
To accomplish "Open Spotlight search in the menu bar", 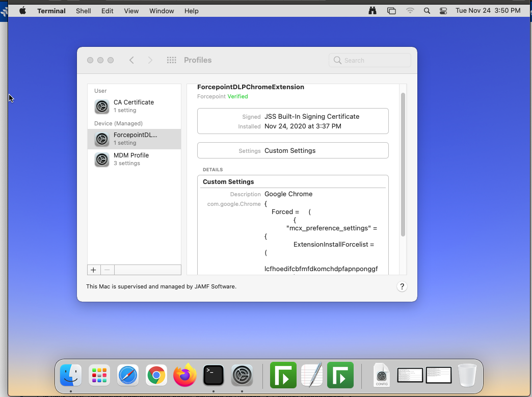I will pyautogui.click(x=427, y=10).
